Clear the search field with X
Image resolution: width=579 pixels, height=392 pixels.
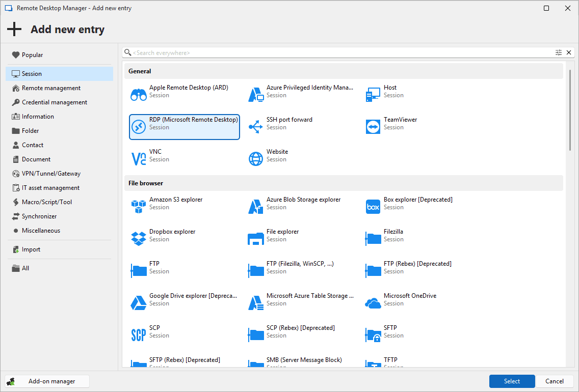tap(569, 52)
